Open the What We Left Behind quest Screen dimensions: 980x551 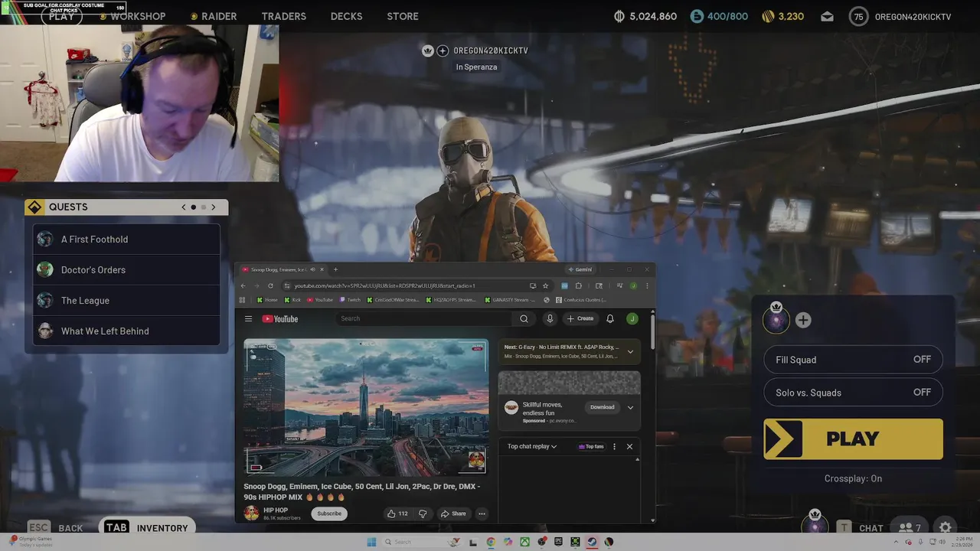(126, 331)
